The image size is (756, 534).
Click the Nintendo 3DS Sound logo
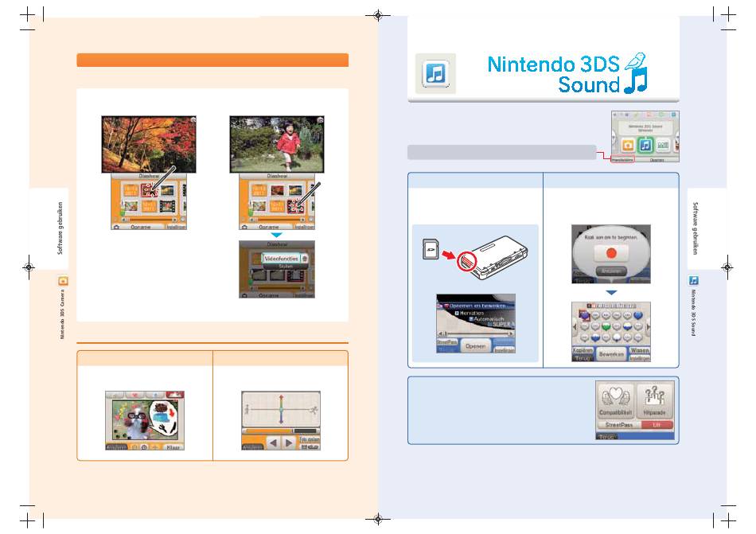[567, 74]
